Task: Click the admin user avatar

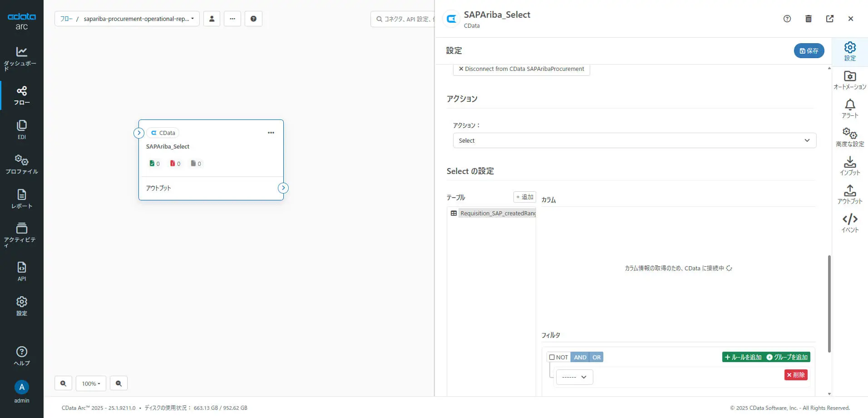Action: 21,387
